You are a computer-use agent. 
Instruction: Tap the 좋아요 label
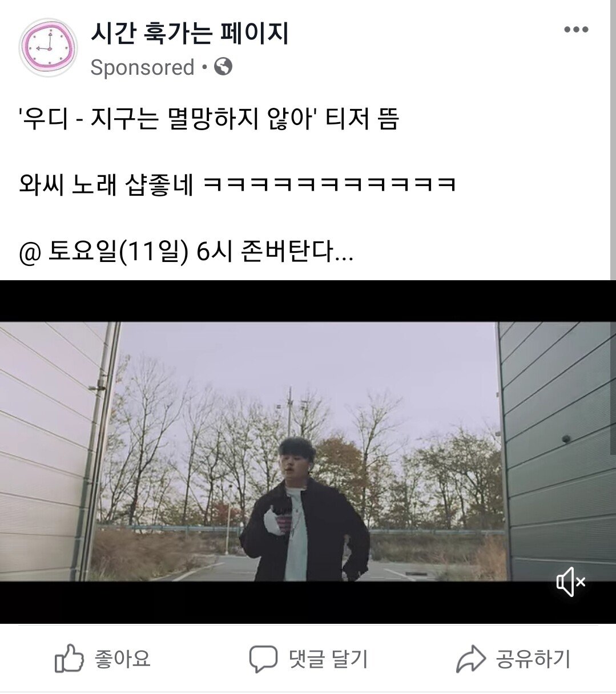tap(123, 659)
